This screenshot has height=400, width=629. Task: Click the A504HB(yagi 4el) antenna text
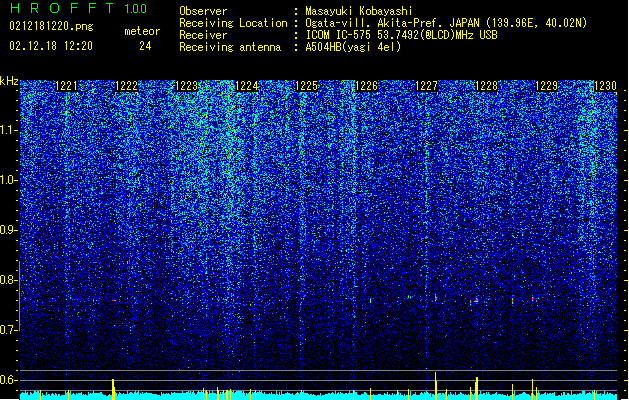tap(353, 47)
